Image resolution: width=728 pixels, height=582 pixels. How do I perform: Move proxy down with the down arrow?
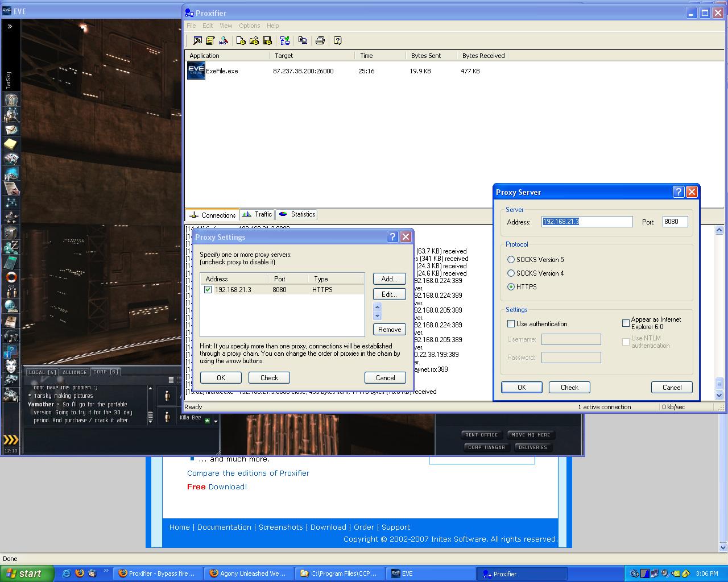point(377,315)
